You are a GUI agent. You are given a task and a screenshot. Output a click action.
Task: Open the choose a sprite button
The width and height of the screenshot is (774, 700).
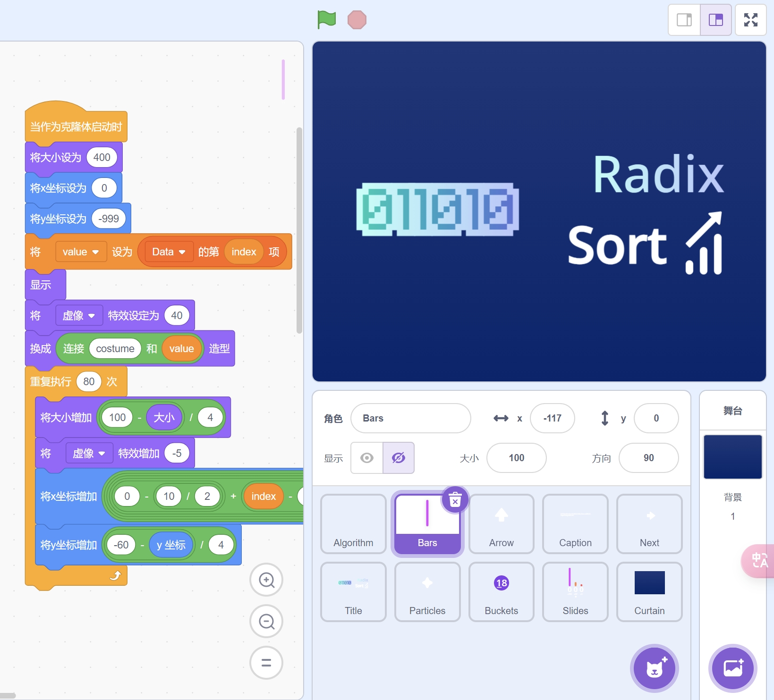click(655, 668)
